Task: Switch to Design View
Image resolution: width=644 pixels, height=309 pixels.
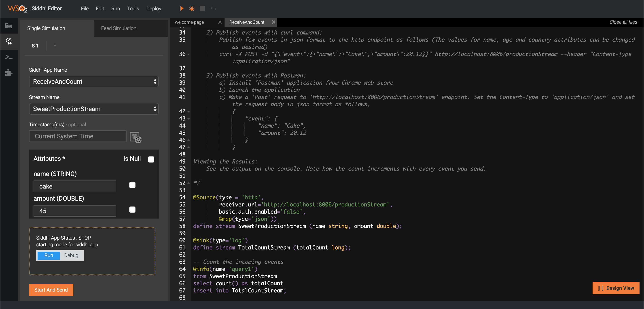Action: click(x=616, y=288)
